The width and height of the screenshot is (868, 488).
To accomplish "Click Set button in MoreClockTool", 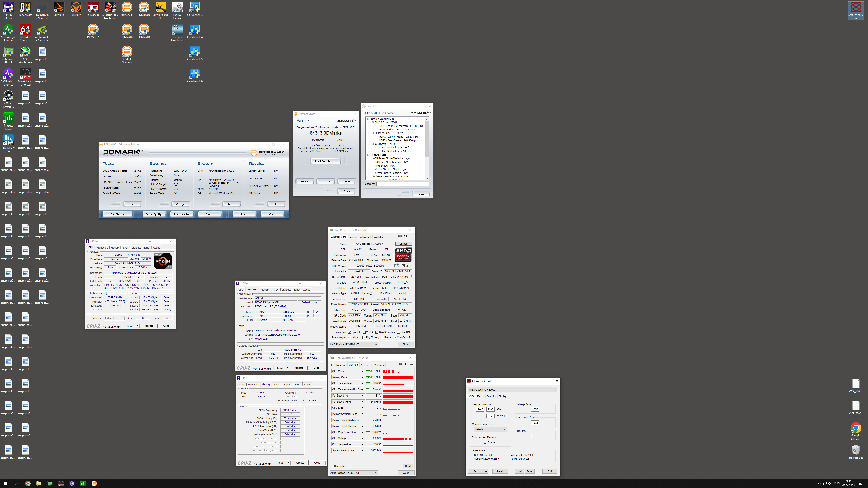I will [475, 471].
